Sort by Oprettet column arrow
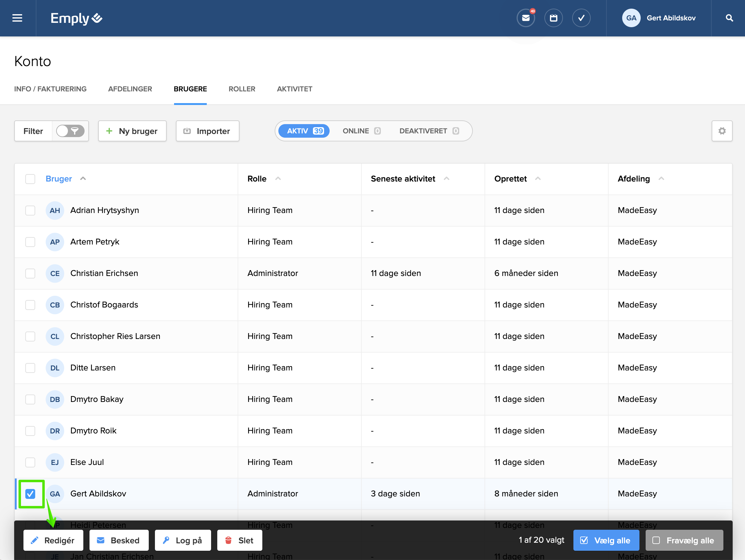Screen dimensions: 745x560 click(x=538, y=178)
